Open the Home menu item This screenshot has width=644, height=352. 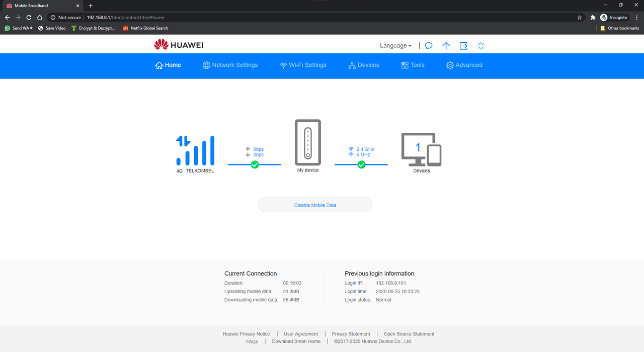(168, 65)
